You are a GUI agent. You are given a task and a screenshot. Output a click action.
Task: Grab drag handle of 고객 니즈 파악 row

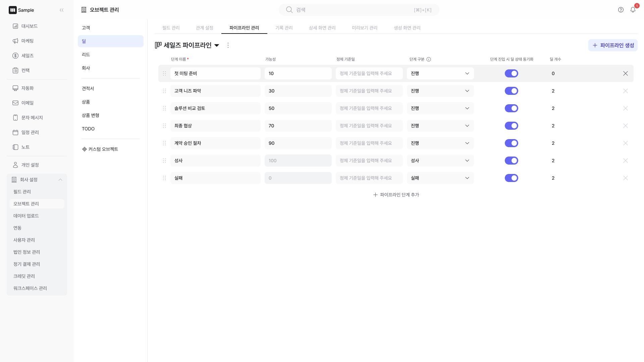pos(164,91)
